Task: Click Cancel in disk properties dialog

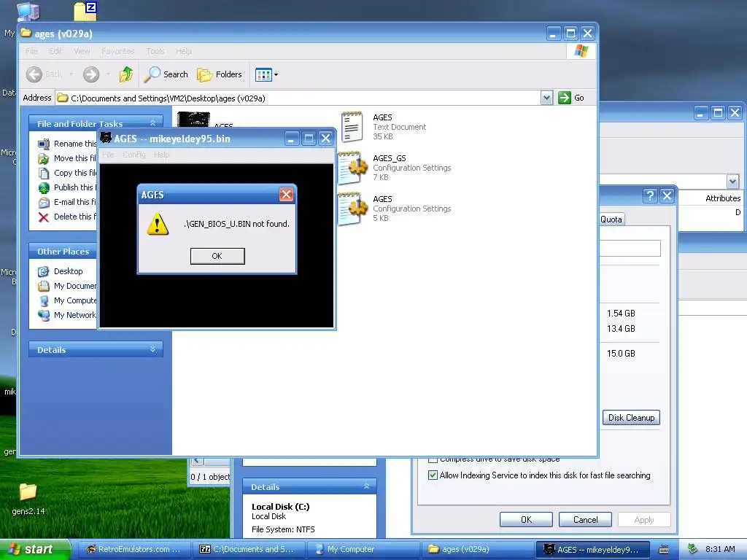Action: point(585,519)
